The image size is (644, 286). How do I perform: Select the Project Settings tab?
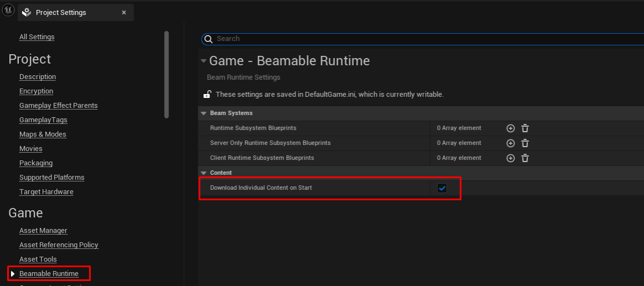point(61,13)
